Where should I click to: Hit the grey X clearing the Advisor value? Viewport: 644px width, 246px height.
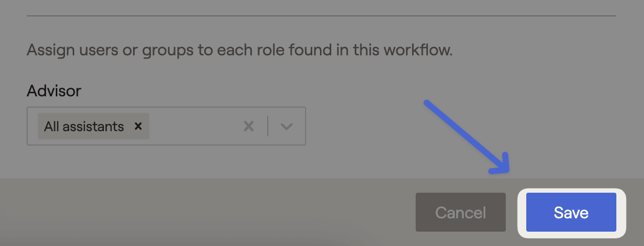pos(249,126)
